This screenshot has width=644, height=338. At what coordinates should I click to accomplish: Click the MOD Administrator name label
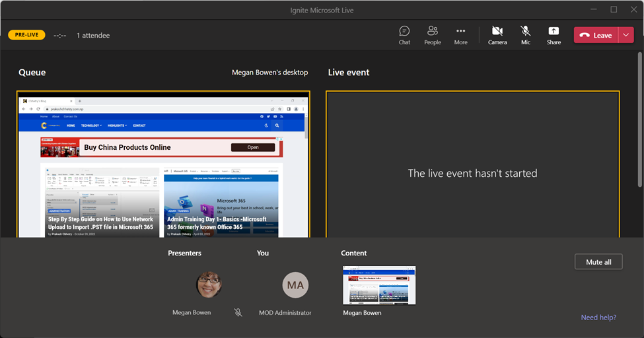tap(285, 312)
